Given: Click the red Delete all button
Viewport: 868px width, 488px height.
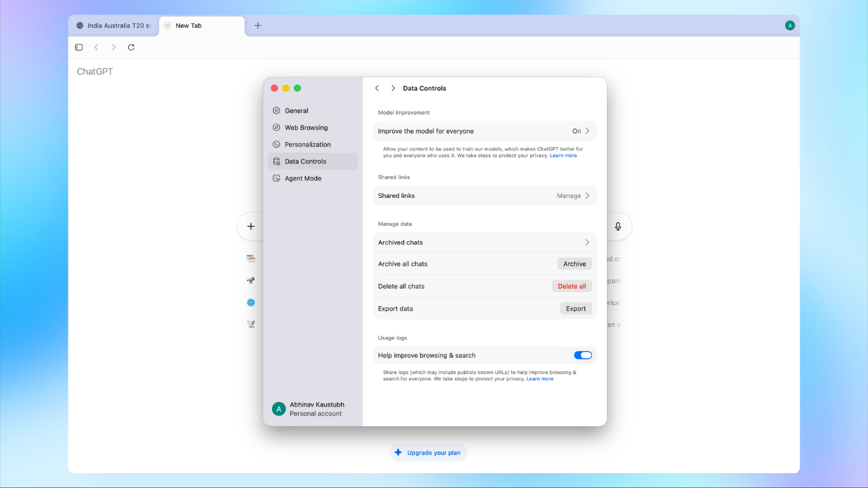Looking at the screenshot, I should [x=572, y=286].
